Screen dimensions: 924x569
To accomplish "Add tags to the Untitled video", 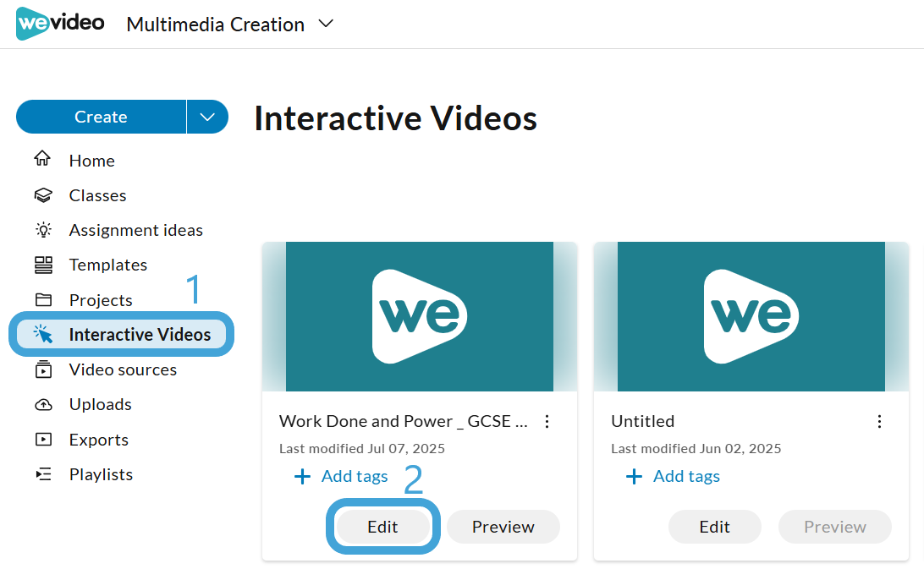I will click(674, 477).
